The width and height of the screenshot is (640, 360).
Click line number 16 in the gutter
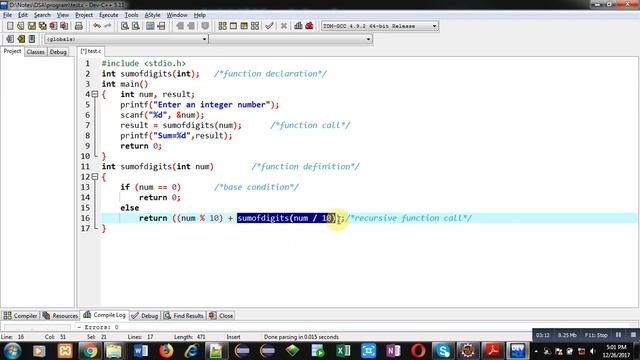[85, 218]
